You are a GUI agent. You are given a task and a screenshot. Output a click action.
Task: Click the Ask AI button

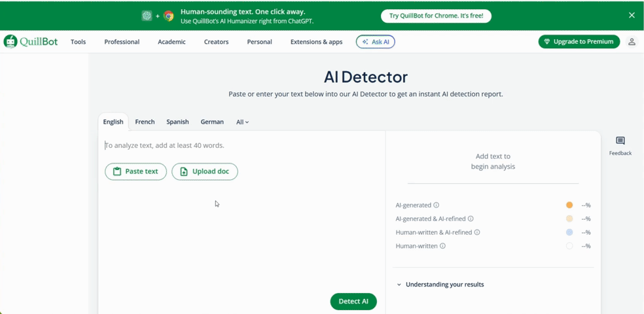pos(376,42)
